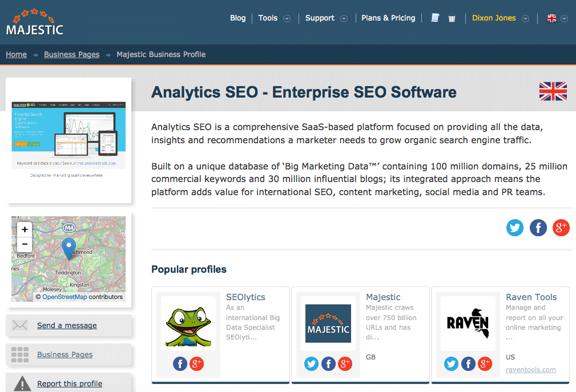Click the warning triangle report icon

pyautogui.click(x=22, y=383)
